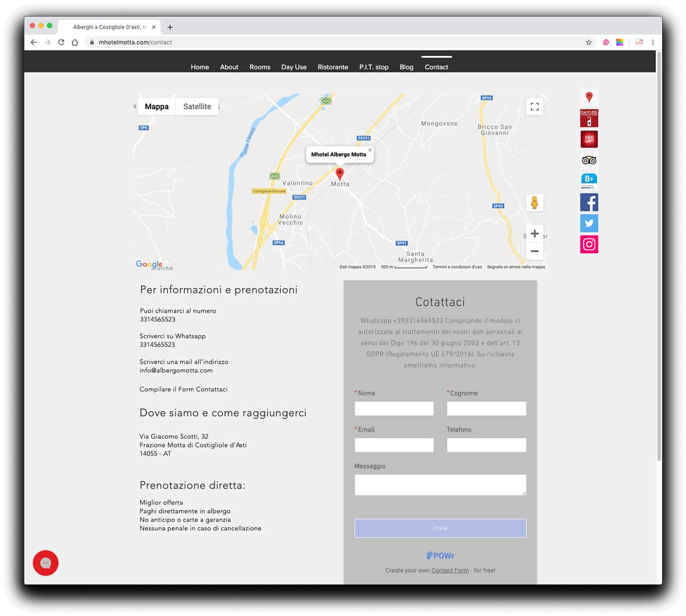Open the Ristorante page

point(333,67)
